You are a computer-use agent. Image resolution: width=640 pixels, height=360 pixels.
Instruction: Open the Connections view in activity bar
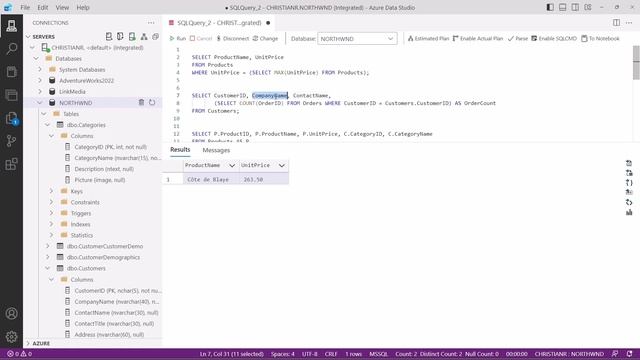click(11, 26)
